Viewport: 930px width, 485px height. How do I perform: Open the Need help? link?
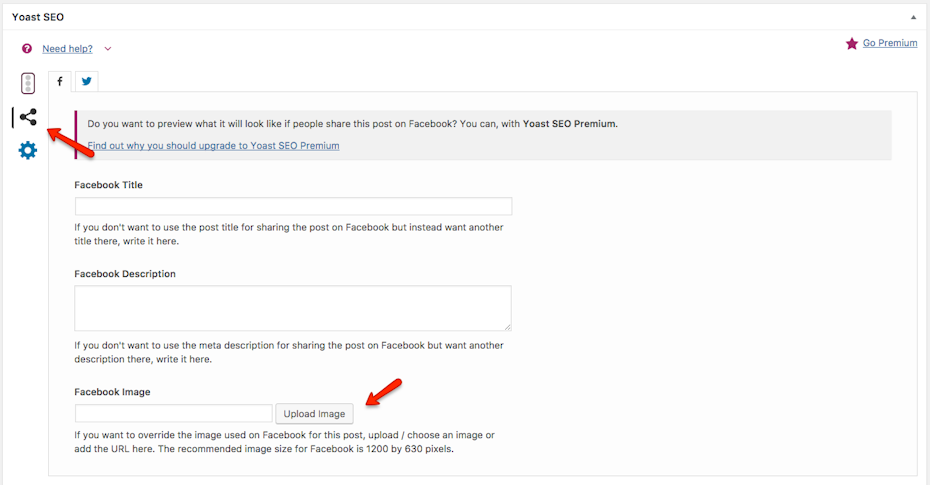pos(67,49)
